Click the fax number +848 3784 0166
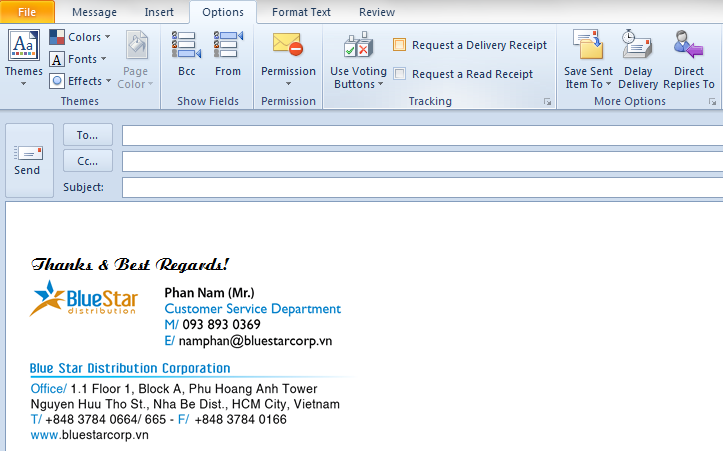723x451 pixels. (x=240, y=420)
